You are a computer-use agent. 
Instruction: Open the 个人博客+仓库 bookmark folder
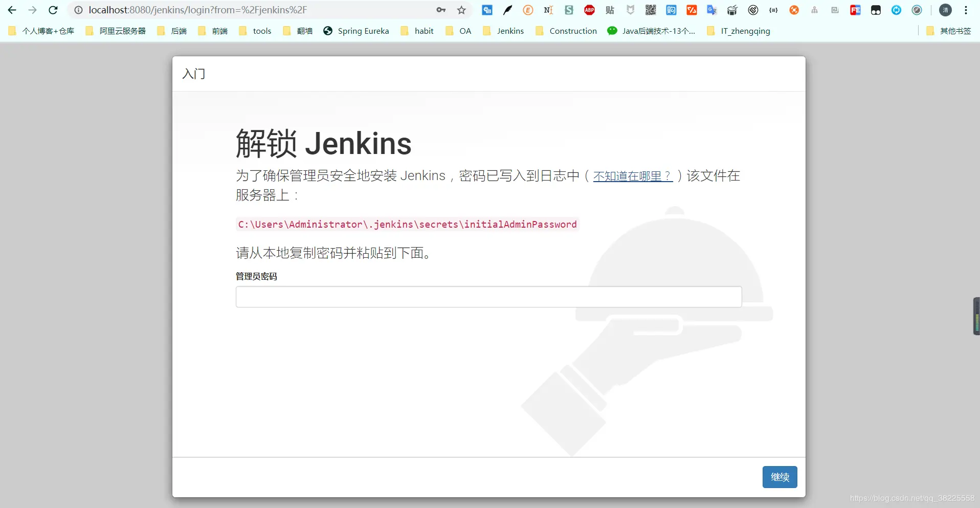[x=41, y=31]
